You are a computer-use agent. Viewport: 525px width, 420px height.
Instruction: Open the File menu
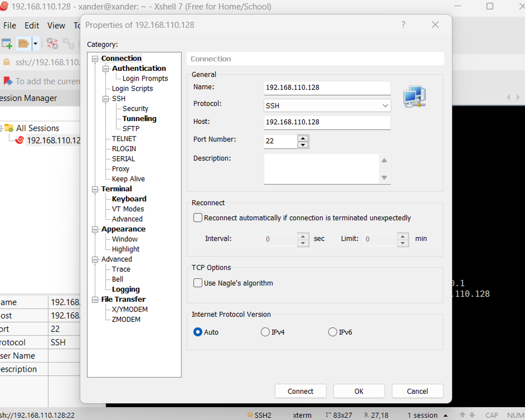coord(10,25)
